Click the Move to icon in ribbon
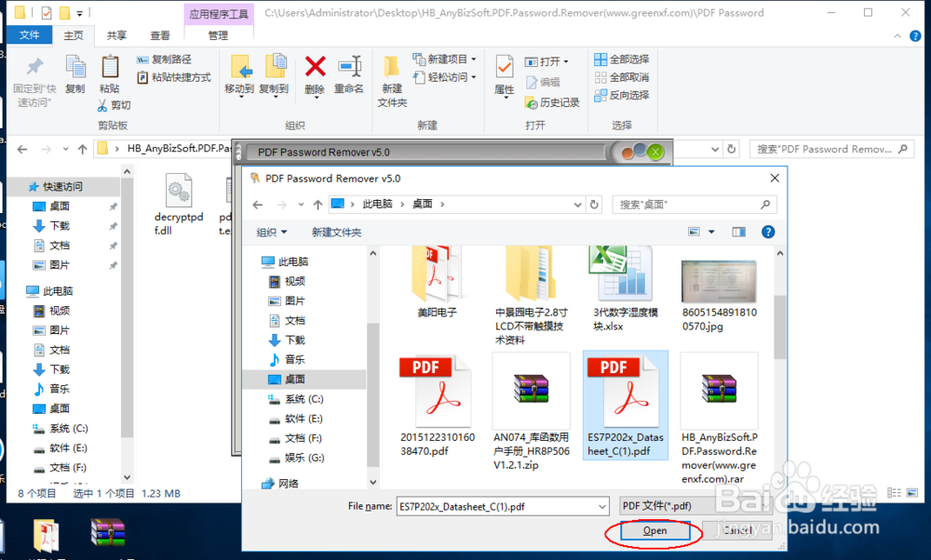The image size is (931, 560). 240,67
